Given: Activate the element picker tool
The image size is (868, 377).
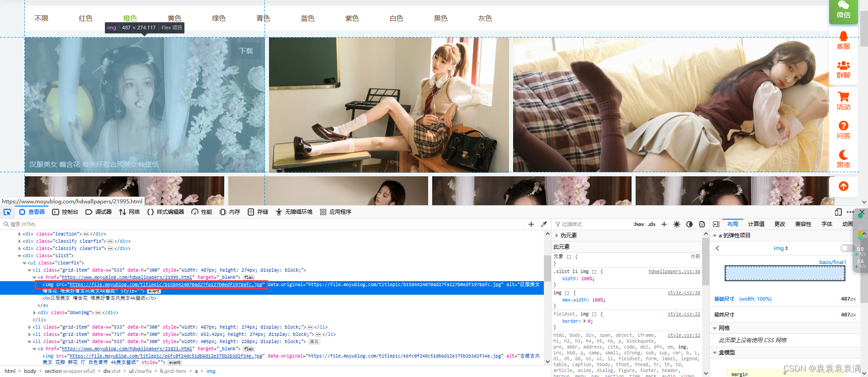Looking at the screenshot, I should (x=7, y=212).
